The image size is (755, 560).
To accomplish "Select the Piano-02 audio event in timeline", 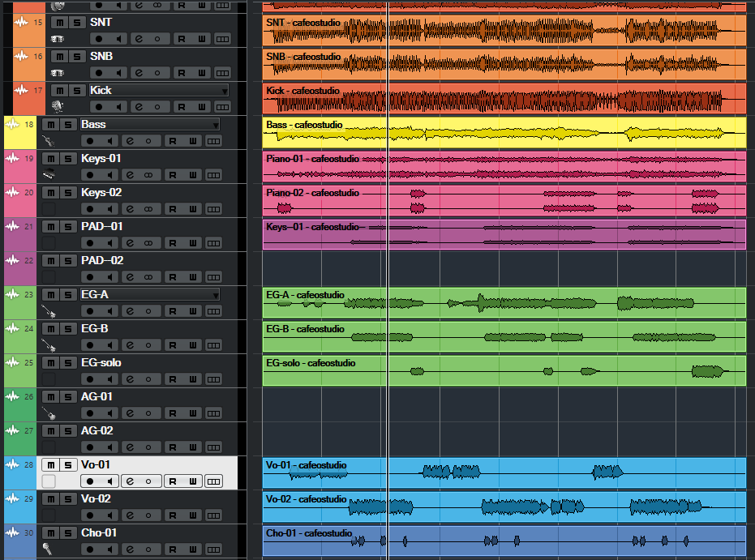I will (x=503, y=201).
